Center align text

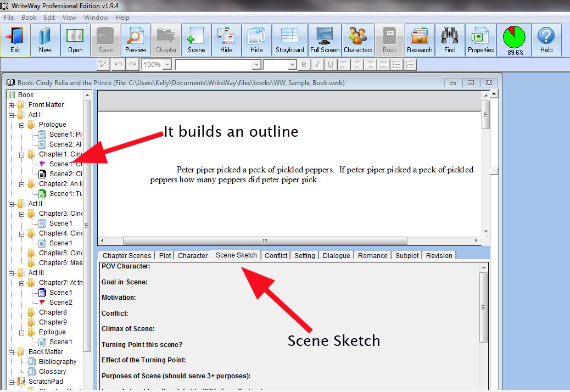tap(357, 65)
